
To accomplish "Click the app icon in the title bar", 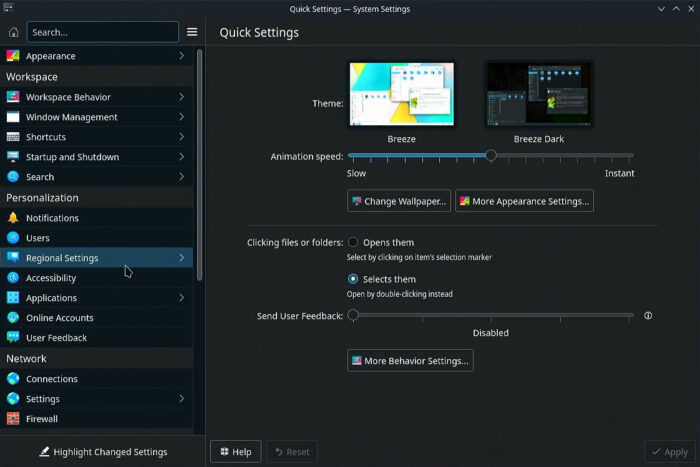I will (8, 8).
